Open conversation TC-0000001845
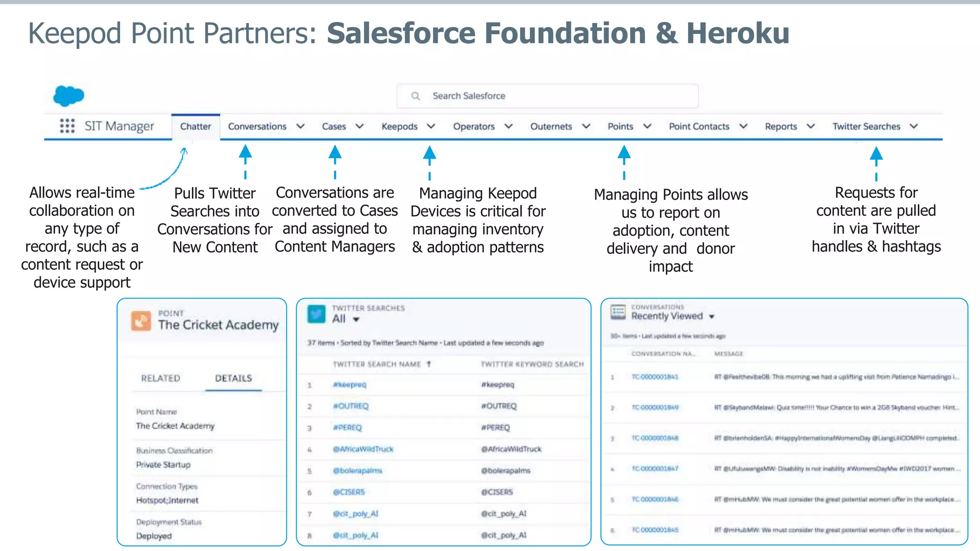This screenshot has height=551, width=980. pyautogui.click(x=655, y=530)
